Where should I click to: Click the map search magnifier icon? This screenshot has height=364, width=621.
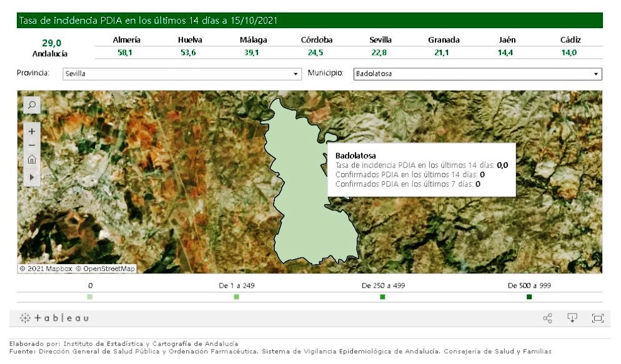32,105
